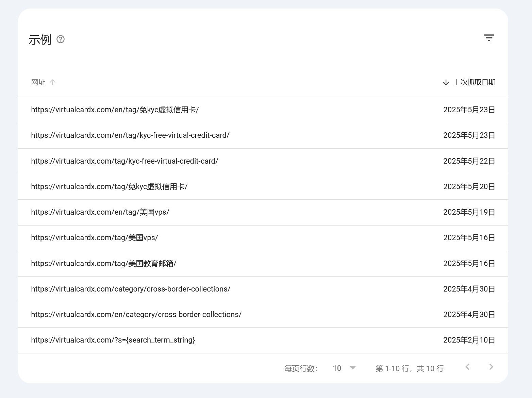Screen dimensions: 532x398
Task: Open the filter rows icon
Action: point(489,38)
